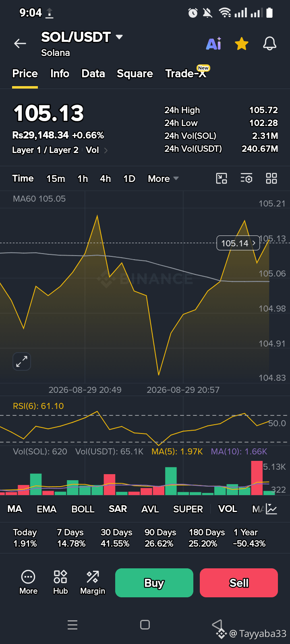Open Margin trading
The image size is (290, 644).
93,582
